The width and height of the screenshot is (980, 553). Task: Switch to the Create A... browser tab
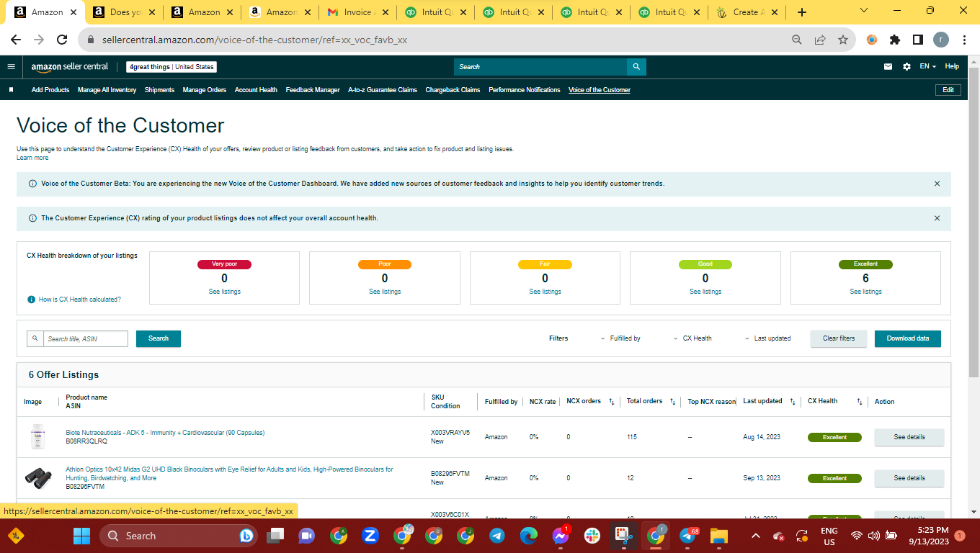coord(747,12)
